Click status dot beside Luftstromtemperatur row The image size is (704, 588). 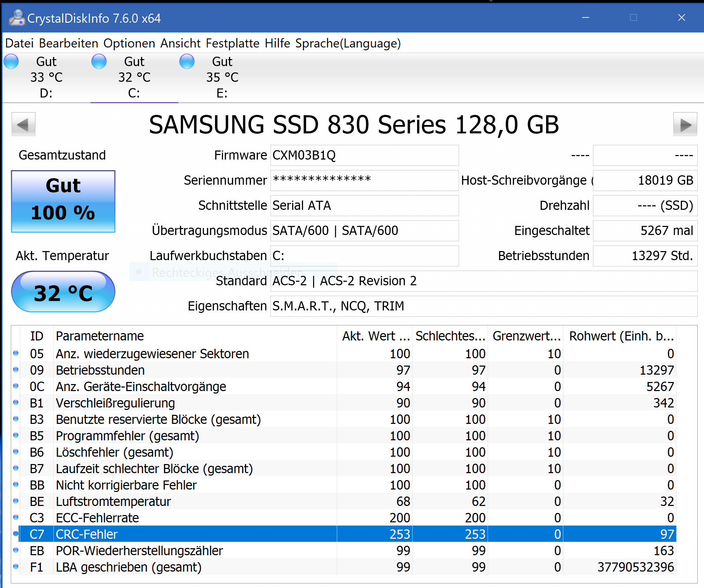pos(16,501)
